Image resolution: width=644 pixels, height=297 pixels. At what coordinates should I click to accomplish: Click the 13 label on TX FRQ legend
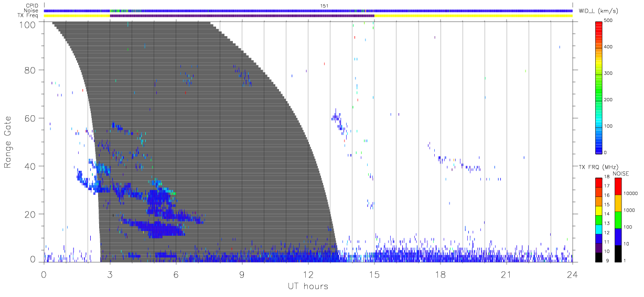coord(607,224)
